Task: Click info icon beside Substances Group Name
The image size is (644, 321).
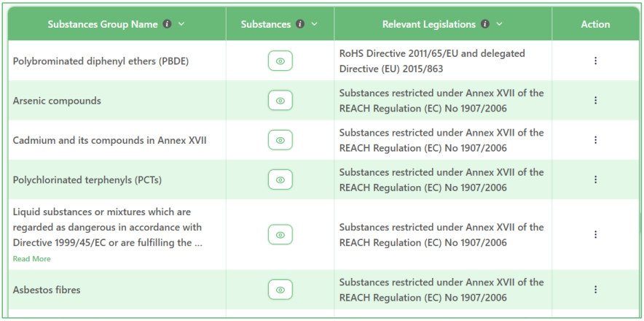Action: (x=167, y=24)
